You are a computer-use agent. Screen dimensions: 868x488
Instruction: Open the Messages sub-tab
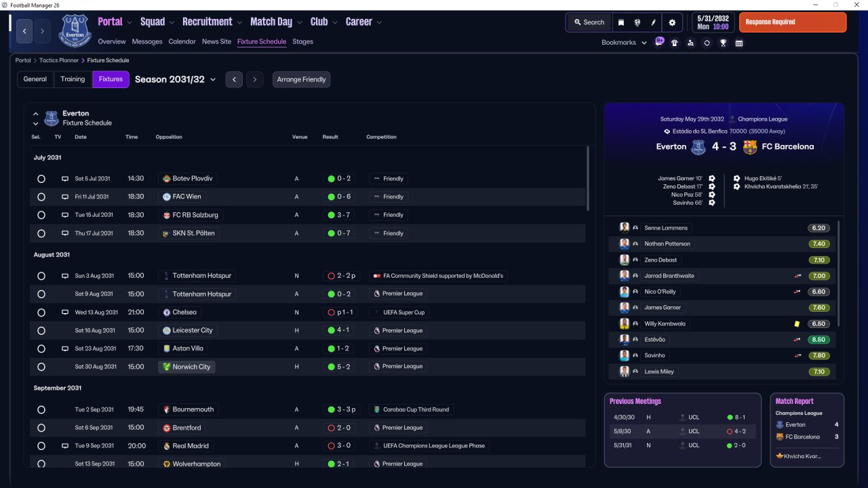click(x=147, y=41)
